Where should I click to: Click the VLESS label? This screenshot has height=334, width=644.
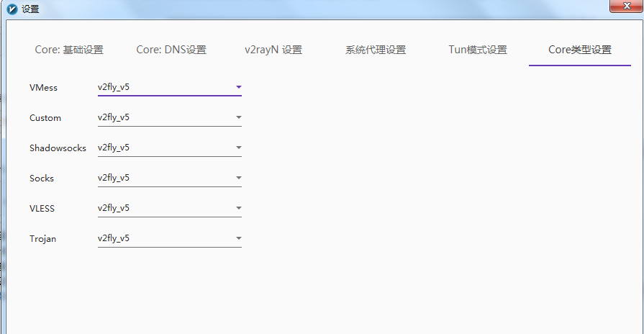(42, 208)
